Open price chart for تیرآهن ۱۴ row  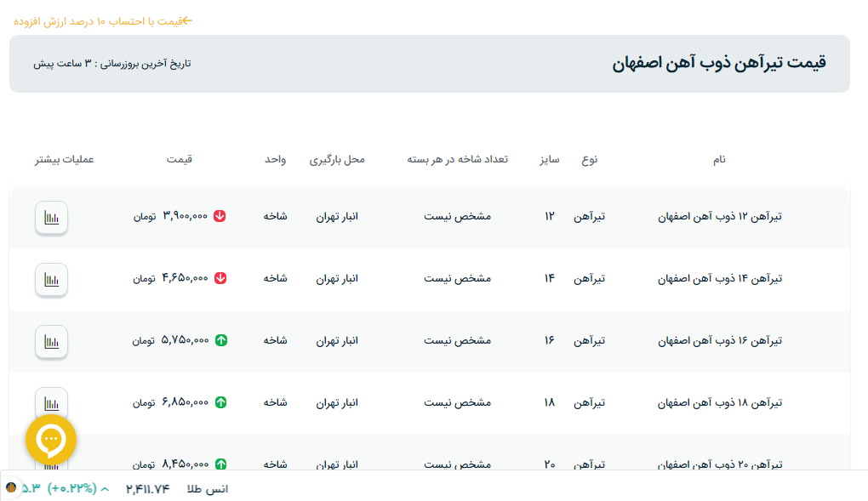click(51, 279)
